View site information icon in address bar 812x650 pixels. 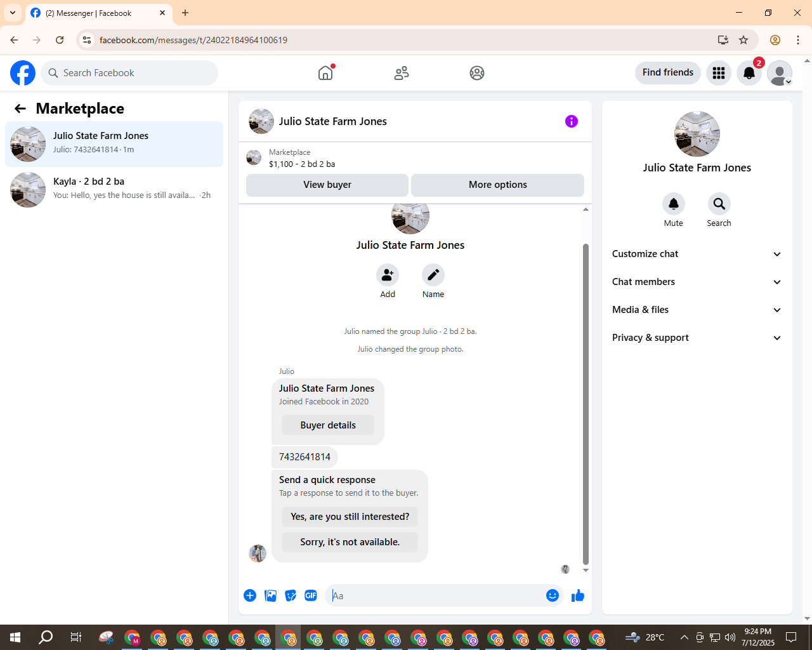[87, 40]
